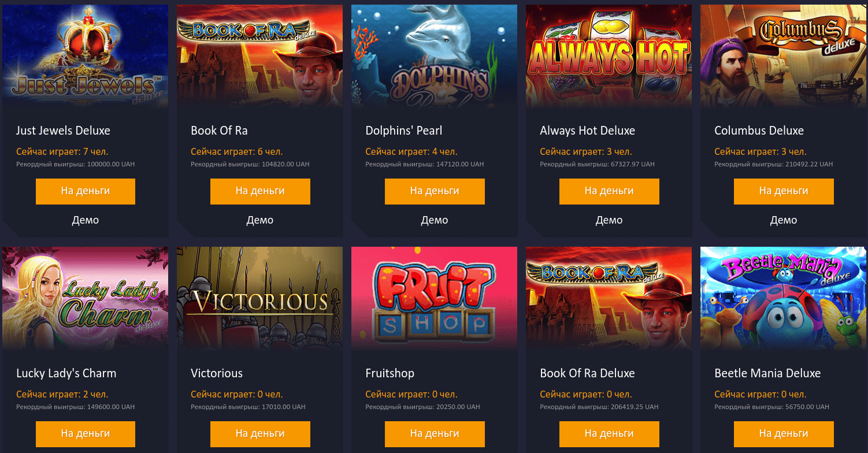Click 'На деньги' under Victorious
The height and width of the screenshot is (453, 868).
coord(260,434)
